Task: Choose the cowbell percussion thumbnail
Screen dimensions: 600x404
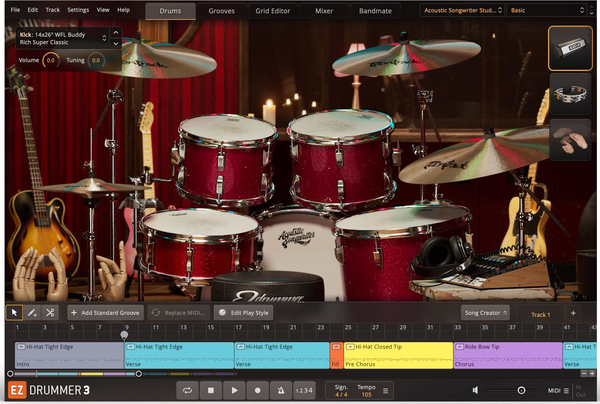Action: coord(570,47)
